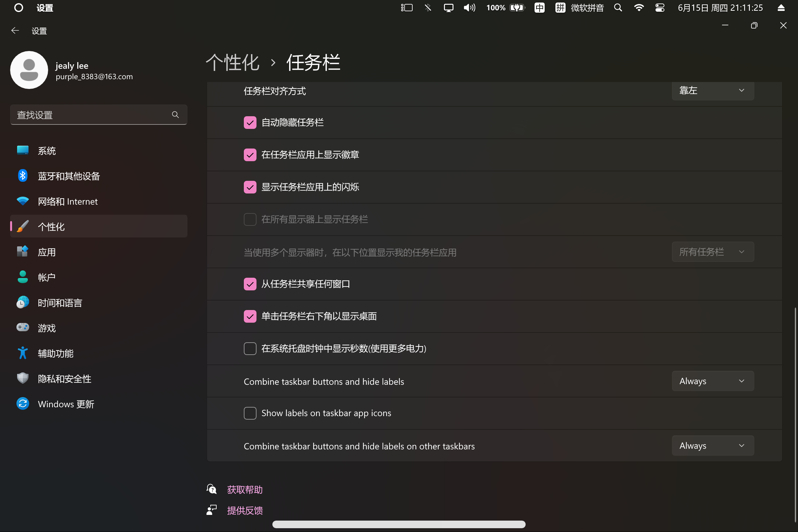
Task: Go back to 个性化 via breadcrumb
Action: click(233, 62)
